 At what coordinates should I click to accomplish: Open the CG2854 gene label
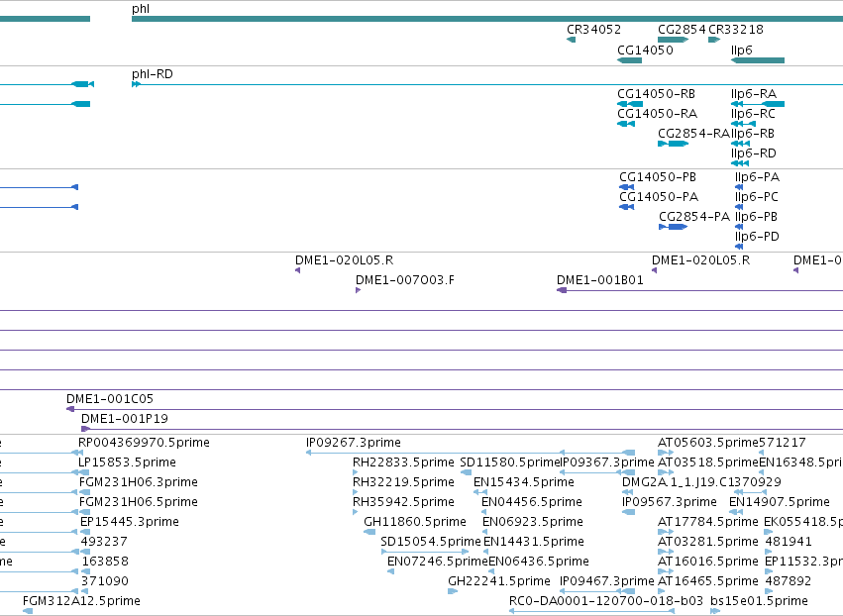click(682, 30)
